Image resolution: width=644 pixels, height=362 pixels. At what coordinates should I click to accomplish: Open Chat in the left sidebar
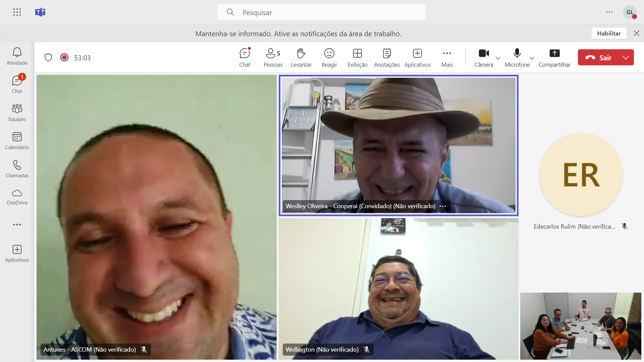17,84
